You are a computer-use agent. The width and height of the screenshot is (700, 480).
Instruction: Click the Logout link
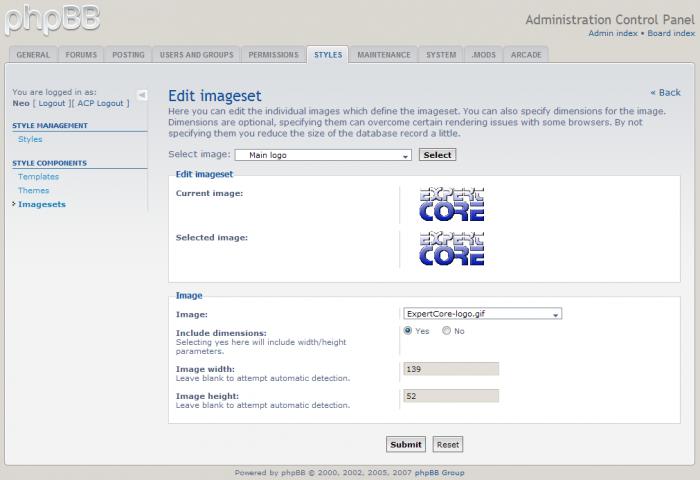52,103
